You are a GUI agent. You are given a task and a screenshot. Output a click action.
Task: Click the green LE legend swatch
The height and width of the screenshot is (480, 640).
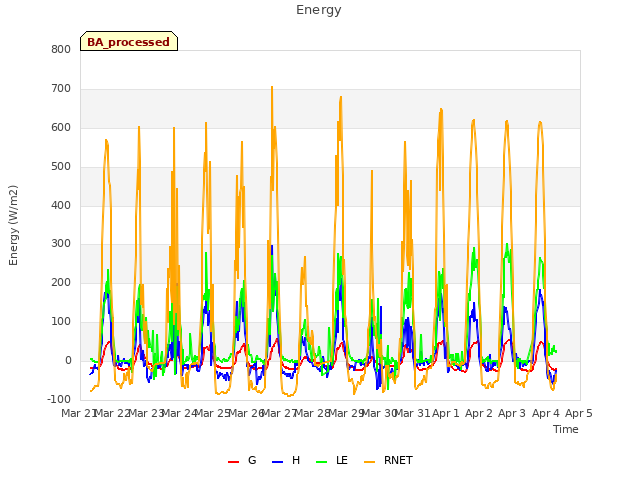[322, 462]
